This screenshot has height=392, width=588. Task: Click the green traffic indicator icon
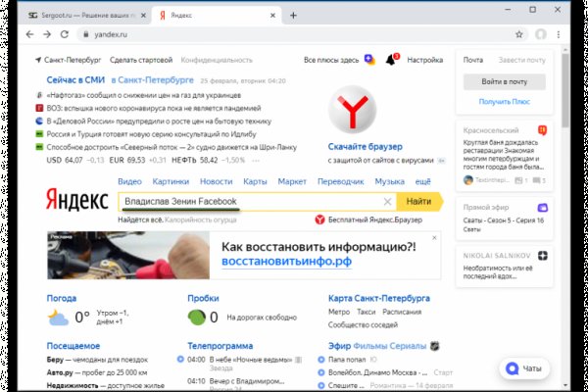pyautogui.click(x=197, y=317)
